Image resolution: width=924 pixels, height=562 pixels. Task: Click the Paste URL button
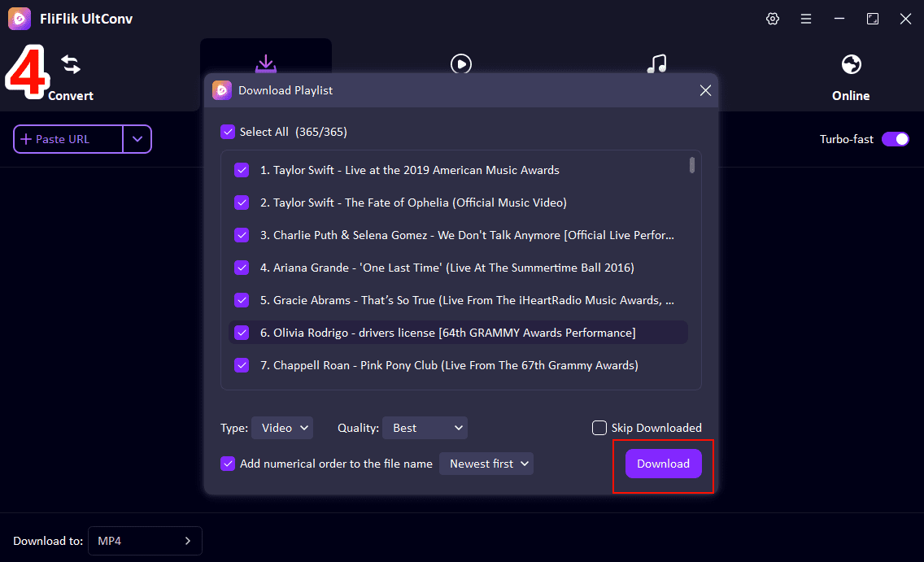tap(68, 139)
